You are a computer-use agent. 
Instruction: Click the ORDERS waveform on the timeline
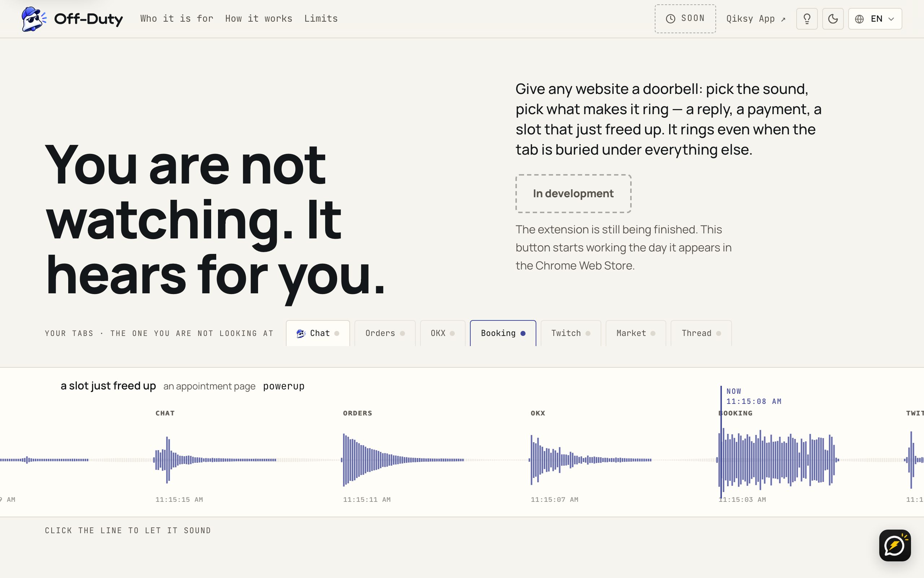[x=403, y=460]
